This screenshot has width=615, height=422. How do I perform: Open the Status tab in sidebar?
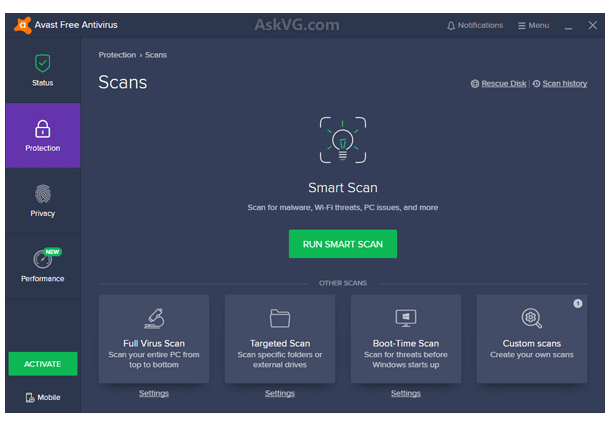coord(42,69)
